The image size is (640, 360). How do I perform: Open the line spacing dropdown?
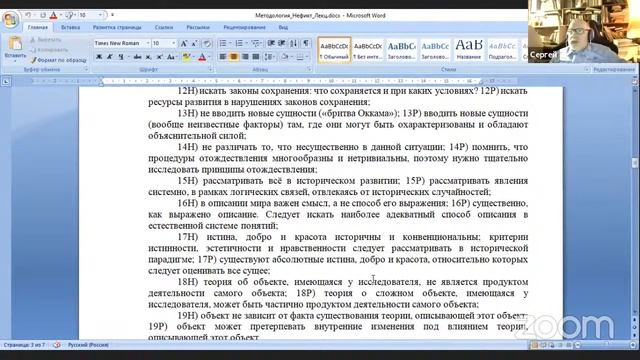click(x=269, y=57)
